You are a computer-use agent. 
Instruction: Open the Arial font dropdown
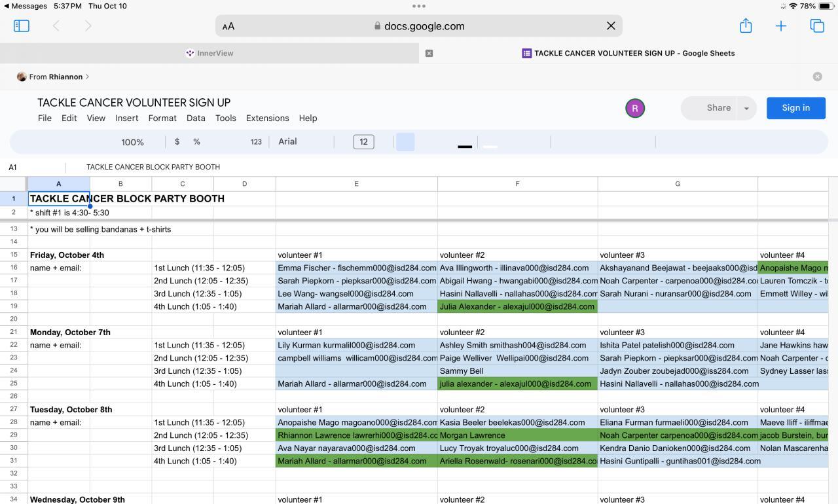tap(287, 141)
